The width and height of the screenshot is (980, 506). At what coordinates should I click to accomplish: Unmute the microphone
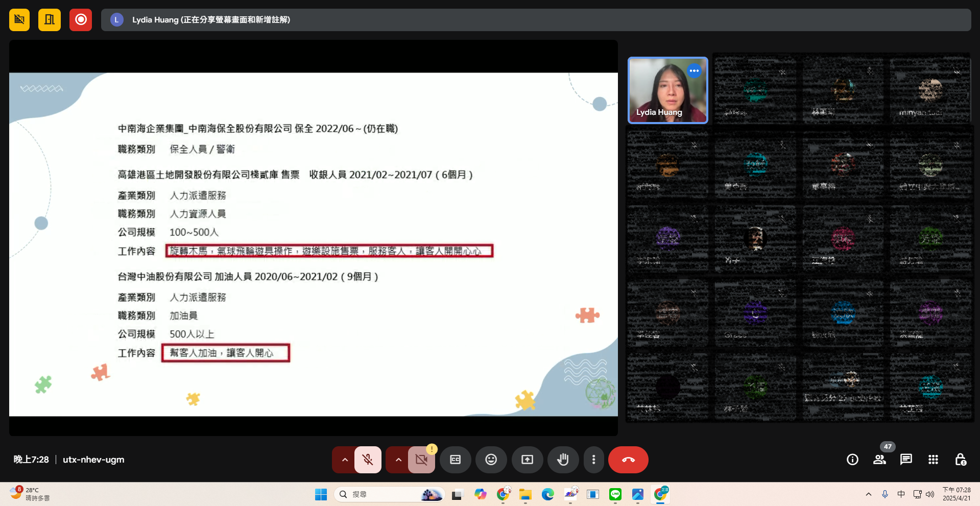point(367,460)
